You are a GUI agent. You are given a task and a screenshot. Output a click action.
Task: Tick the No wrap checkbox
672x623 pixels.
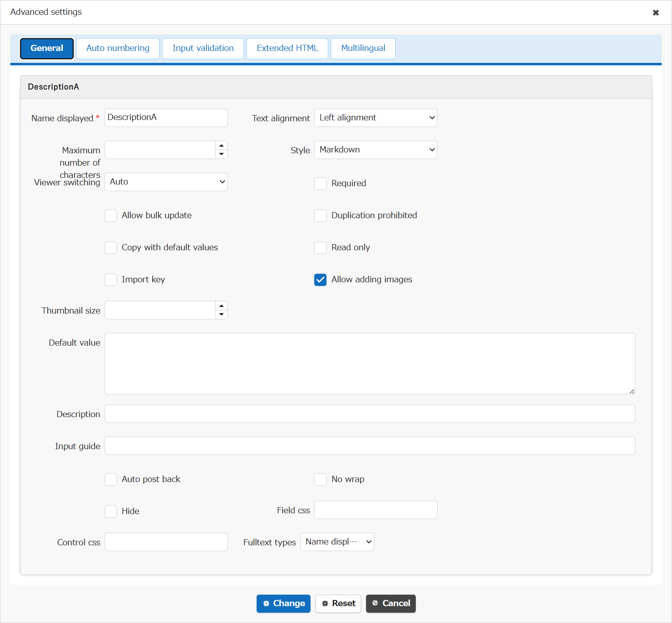coord(320,479)
